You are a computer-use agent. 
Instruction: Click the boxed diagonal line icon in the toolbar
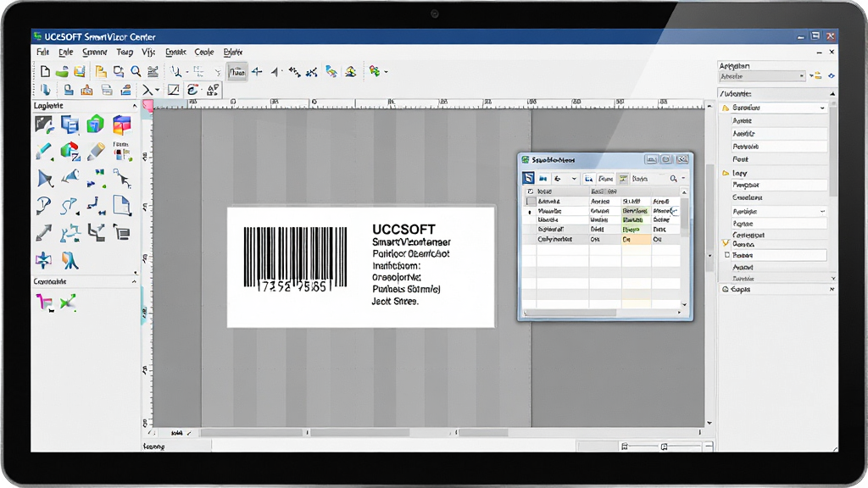coord(173,90)
